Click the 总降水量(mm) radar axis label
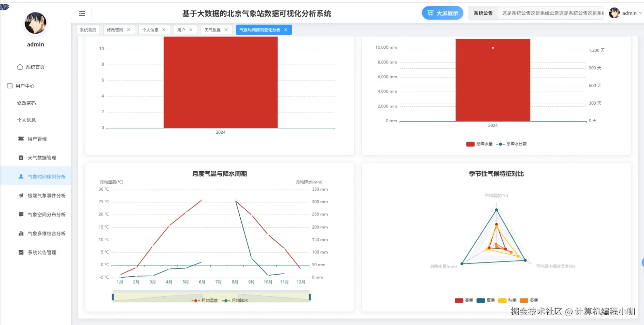Image resolution: width=644 pixels, height=325 pixels. 443,266
